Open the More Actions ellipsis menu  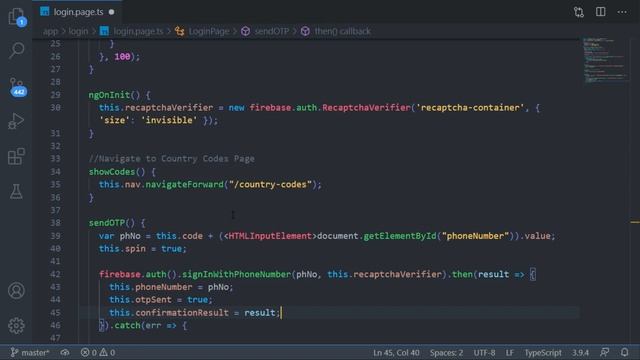(x=622, y=12)
